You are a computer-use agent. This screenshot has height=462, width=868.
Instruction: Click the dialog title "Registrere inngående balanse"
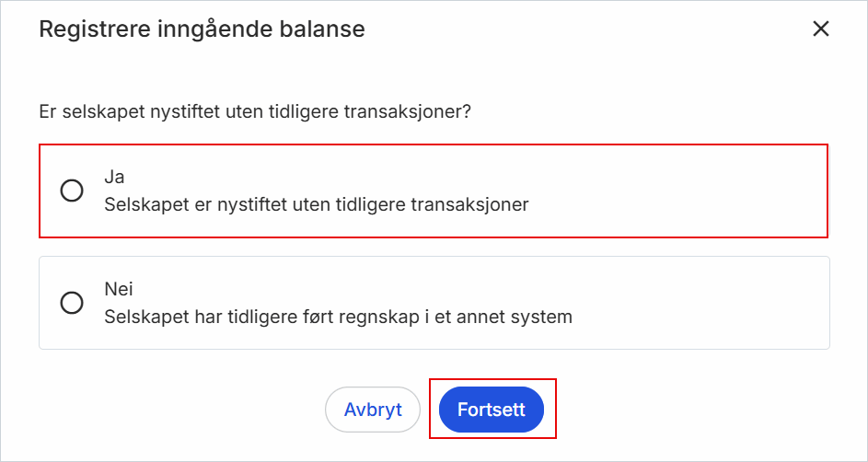click(202, 29)
